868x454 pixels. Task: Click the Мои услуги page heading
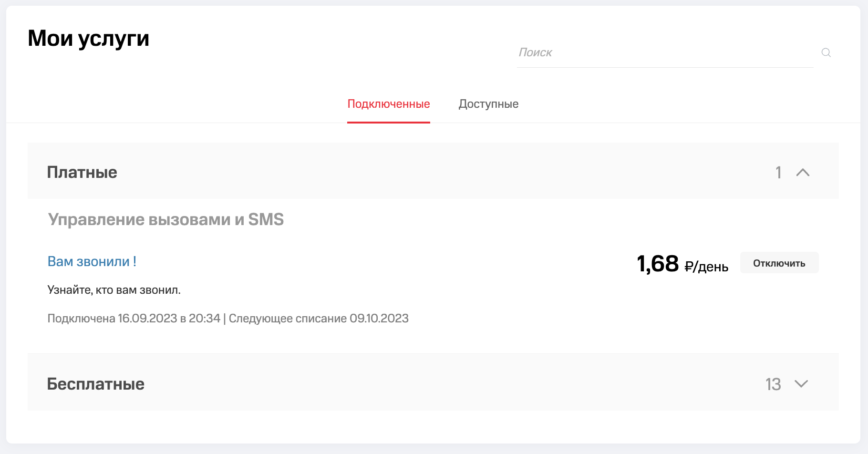tap(89, 39)
